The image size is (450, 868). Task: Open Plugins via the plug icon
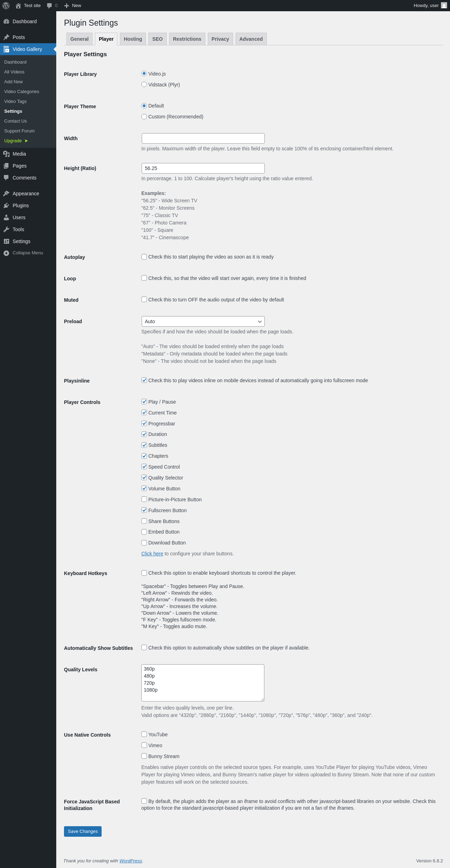pos(6,205)
